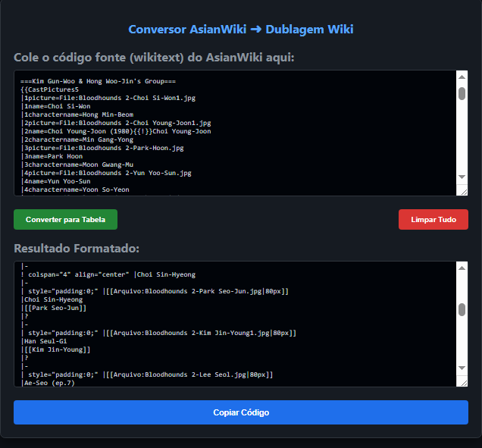Click the line '|4picture=File:Bloodhounds 2-Yun Yoo-Sun.jpg'
Screen dimensions: 482x448
(x=106, y=173)
